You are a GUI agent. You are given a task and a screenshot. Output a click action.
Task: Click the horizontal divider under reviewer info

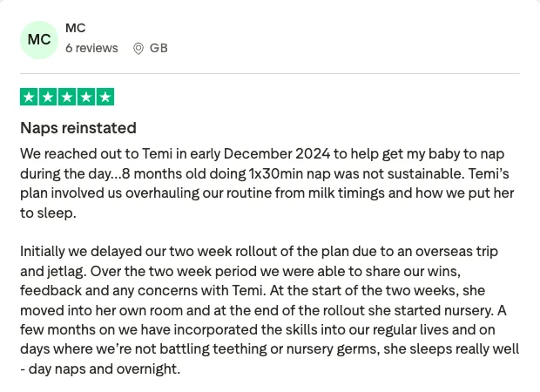pos(270,73)
